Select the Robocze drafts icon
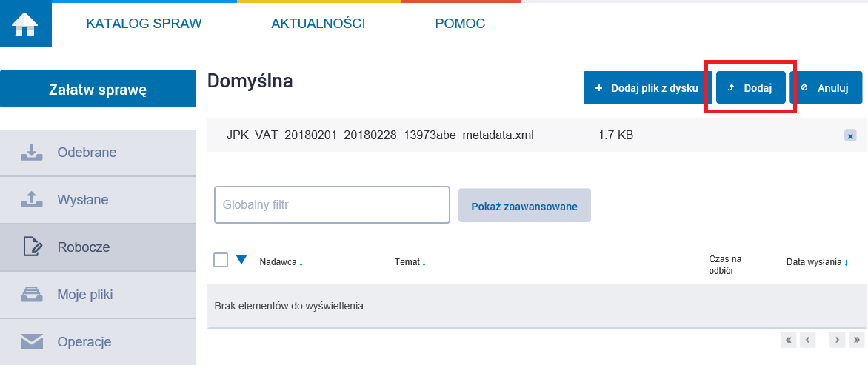The image size is (868, 365). [x=33, y=247]
